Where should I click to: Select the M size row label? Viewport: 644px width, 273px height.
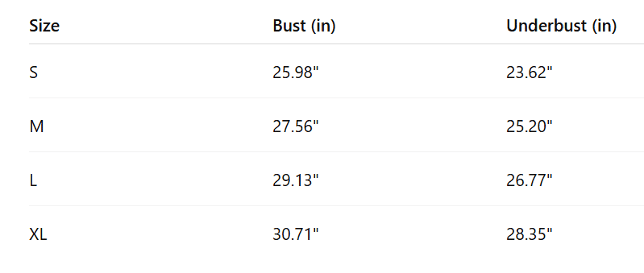[x=37, y=126]
